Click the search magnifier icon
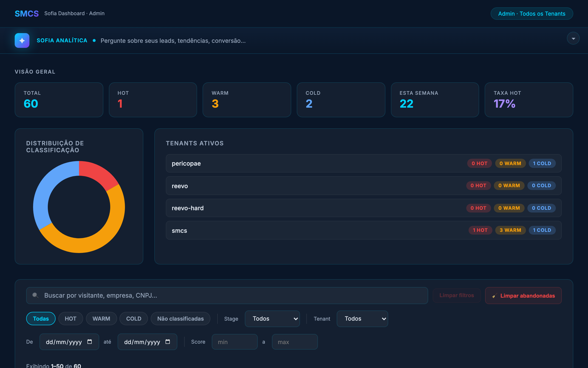588x368 pixels. 35,295
